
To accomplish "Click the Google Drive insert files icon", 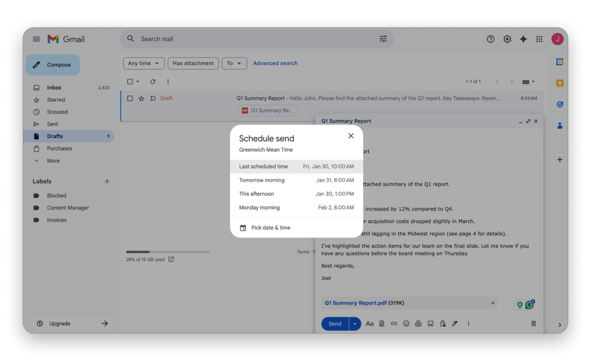I will point(418,324).
